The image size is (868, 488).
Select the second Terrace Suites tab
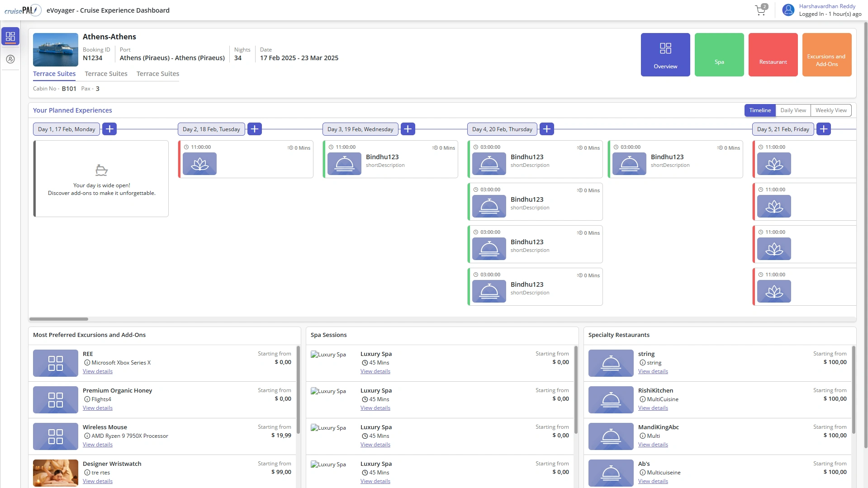(x=106, y=74)
